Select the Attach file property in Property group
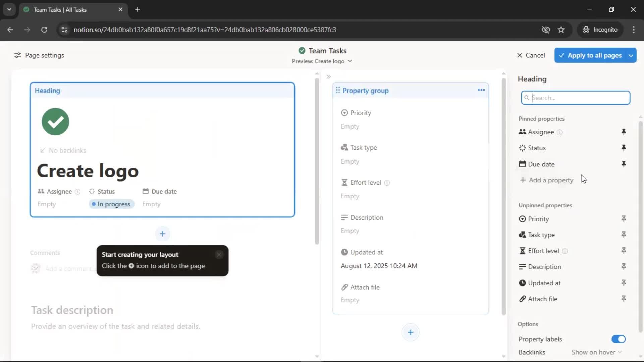Screen dimensions: 644x362 point(360,287)
